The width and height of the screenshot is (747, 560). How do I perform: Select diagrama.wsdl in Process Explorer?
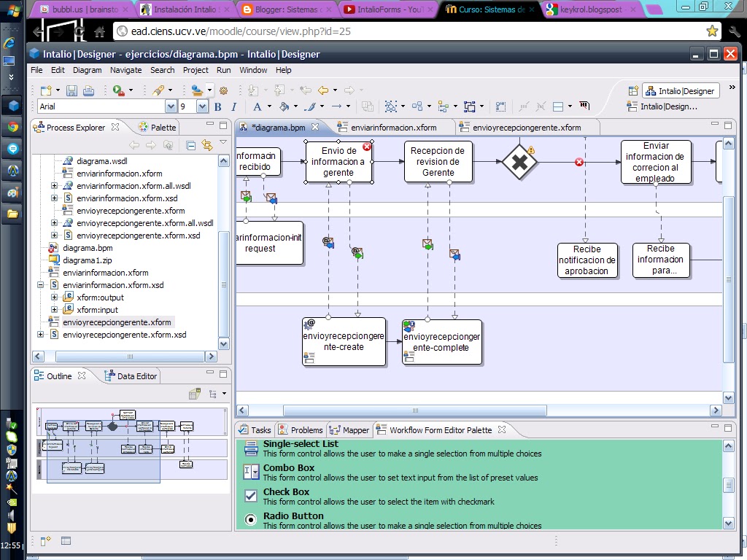(x=102, y=161)
